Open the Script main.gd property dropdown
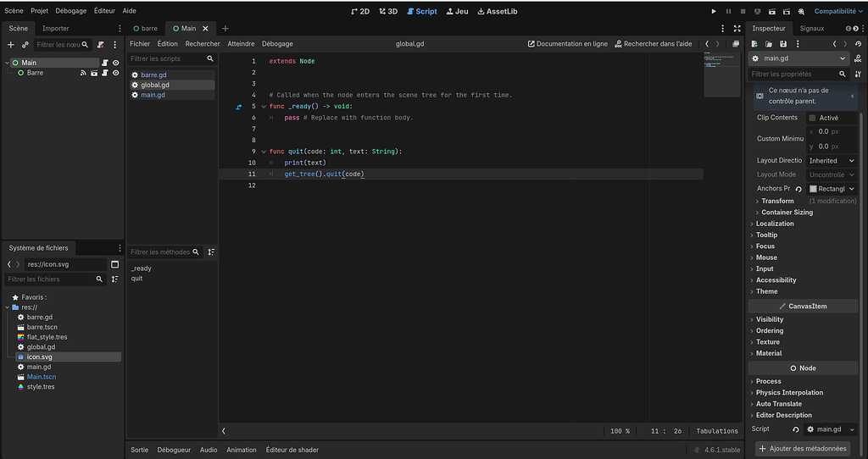This screenshot has height=459, width=868. (831, 429)
